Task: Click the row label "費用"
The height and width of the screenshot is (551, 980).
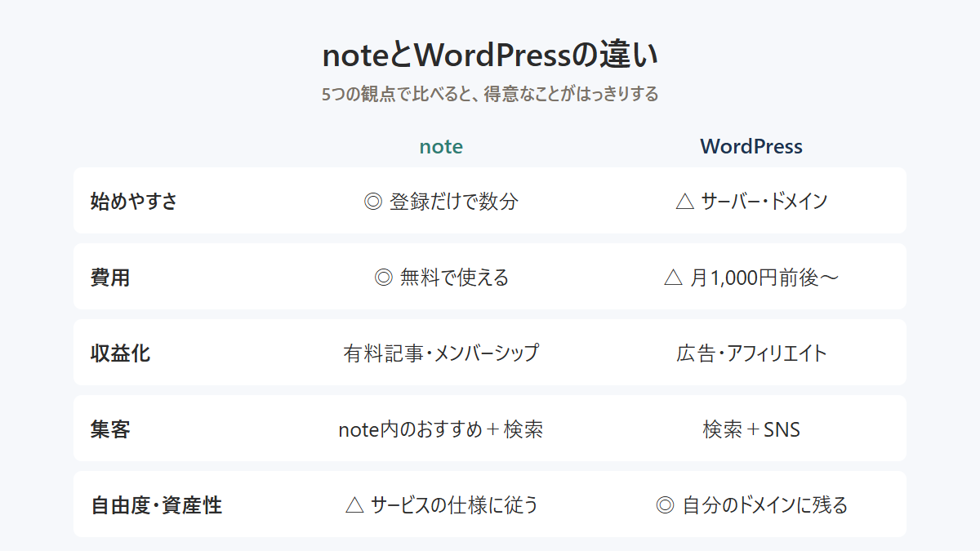Action: (x=110, y=277)
